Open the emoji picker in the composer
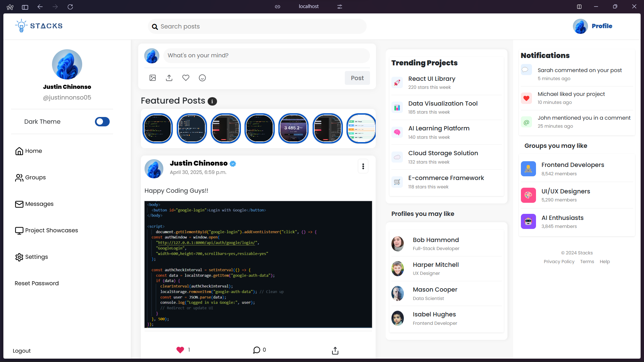The image size is (644, 362). coord(202,77)
